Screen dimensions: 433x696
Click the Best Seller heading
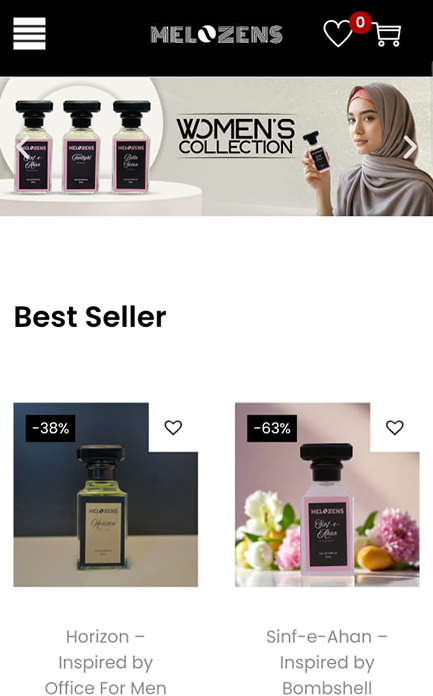(x=90, y=317)
